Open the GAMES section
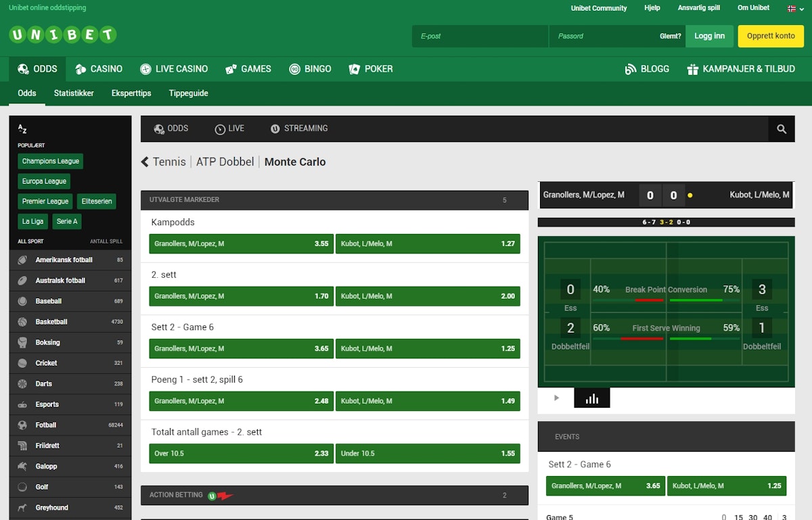812x520 pixels. click(x=248, y=69)
